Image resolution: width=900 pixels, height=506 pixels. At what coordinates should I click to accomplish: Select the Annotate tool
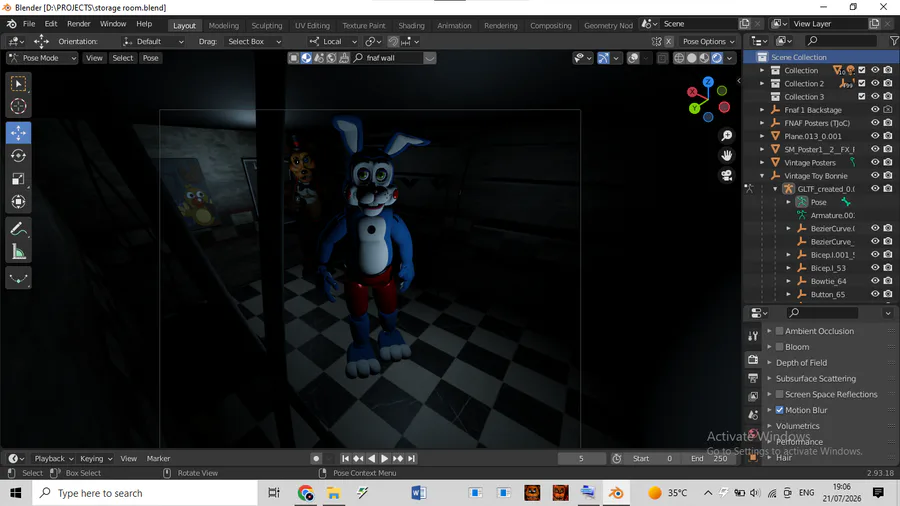18,229
